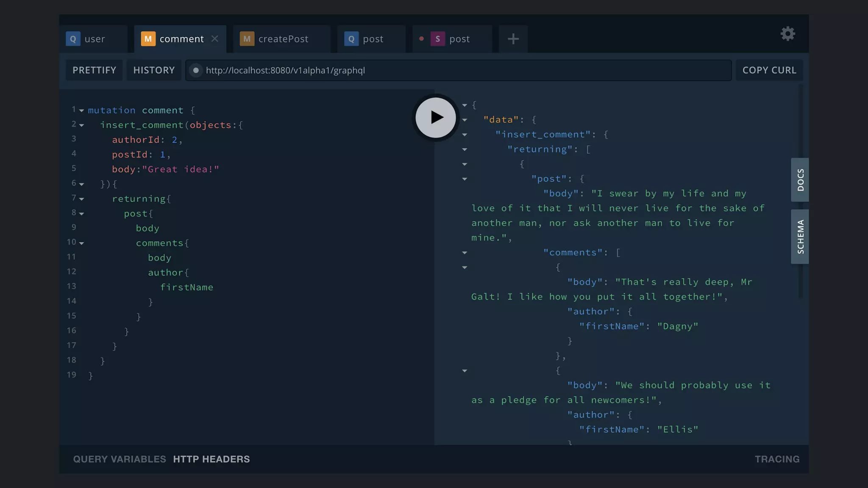The width and height of the screenshot is (868, 488).
Task: Click the M icon on the createPost tab
Action: point(247,39)
